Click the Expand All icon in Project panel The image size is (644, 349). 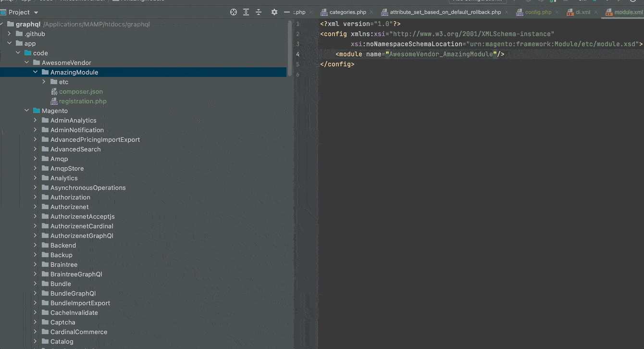click(246, 12)
